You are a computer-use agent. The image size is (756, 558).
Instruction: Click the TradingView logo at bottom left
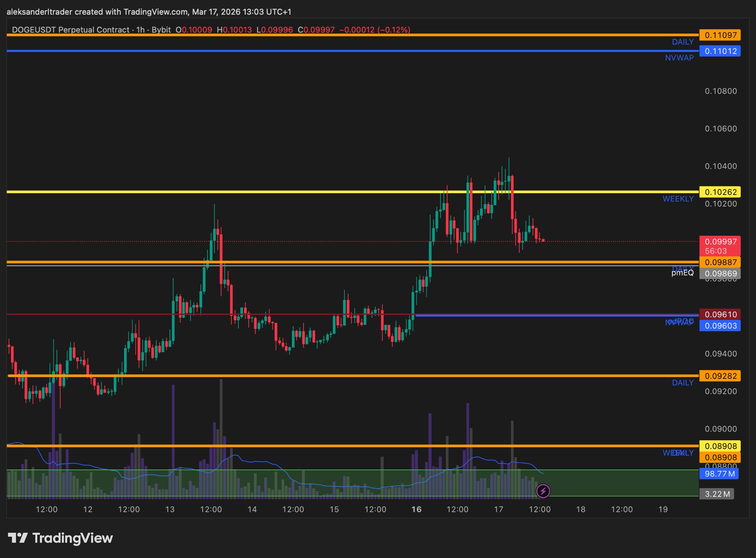tap(61, 538)
